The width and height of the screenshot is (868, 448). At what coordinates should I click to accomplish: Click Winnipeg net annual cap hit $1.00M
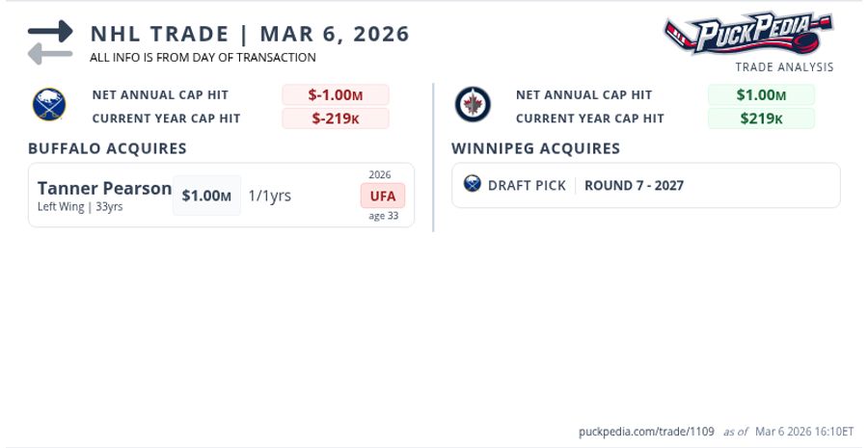tap(761, 94)
